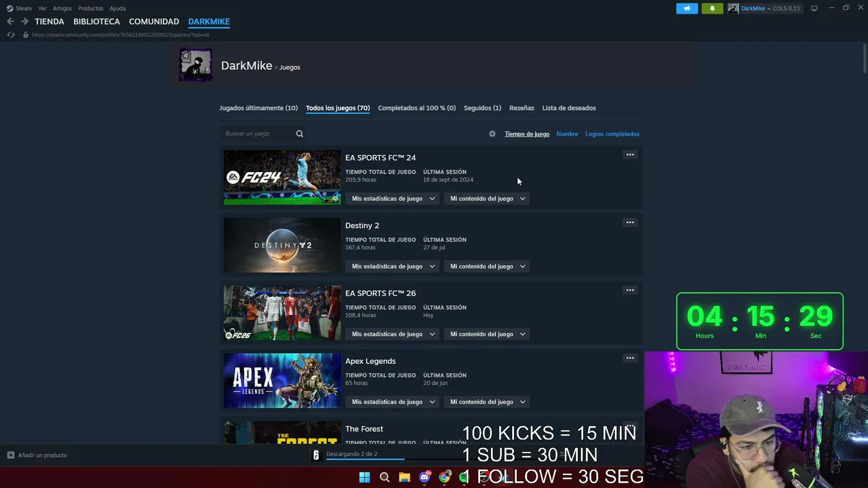Open the Reseñas tab

pos(521,108)
